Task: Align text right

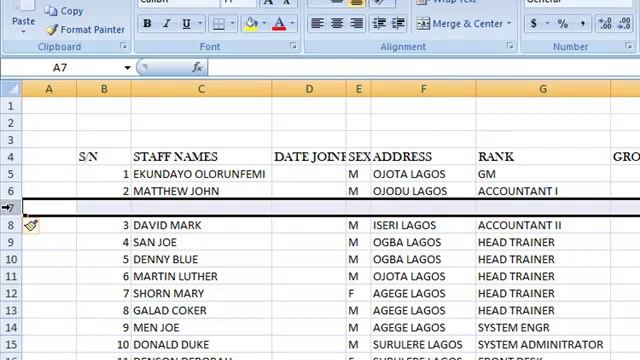Action: click(x=356, y=24)
